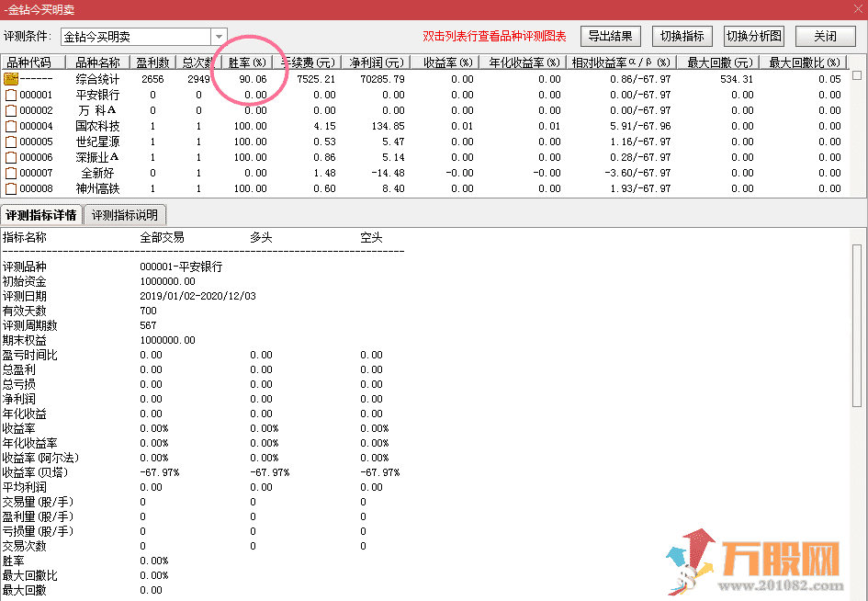Viewport: 868px width, 601px height.
Task: Click the 切换分析图 button
Action: pos(754,37)
